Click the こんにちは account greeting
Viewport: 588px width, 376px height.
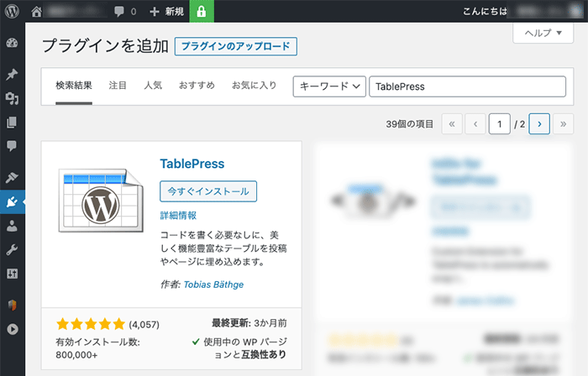click(485, 12)
